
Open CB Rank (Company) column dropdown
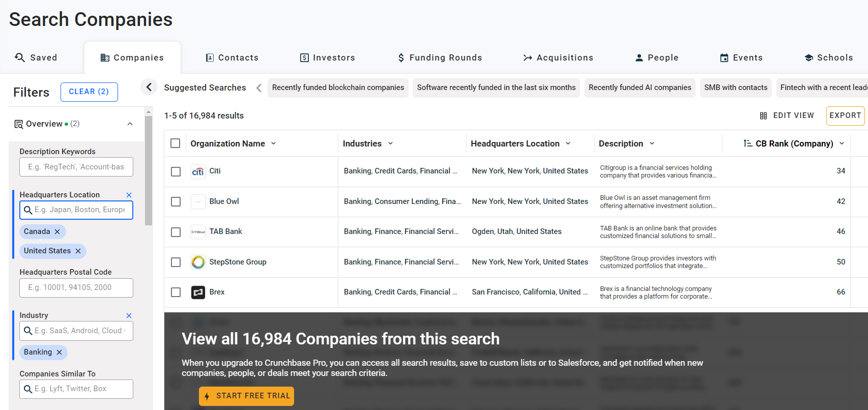pyautogui.click(x=842, y=143)
